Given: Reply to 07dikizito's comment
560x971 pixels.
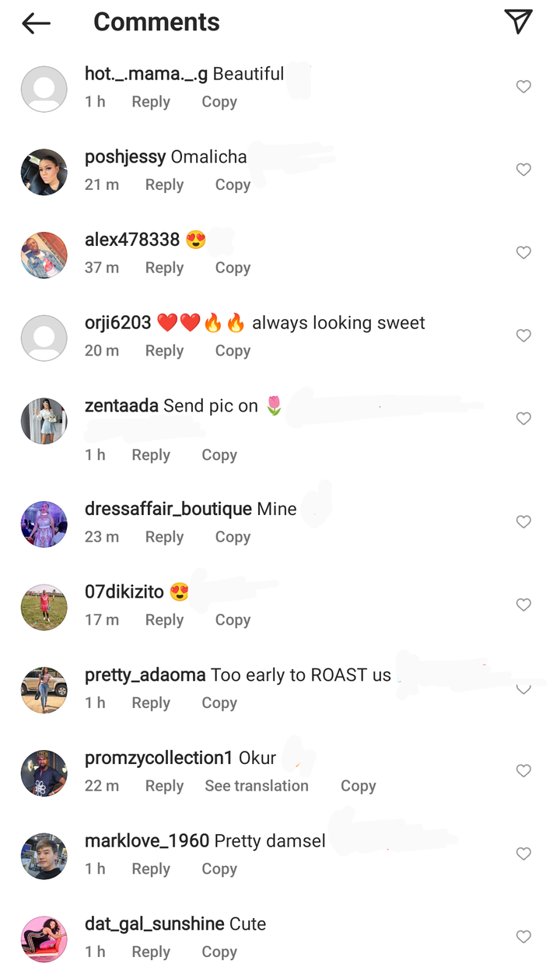Looking at the screenshot, I should [164, 620].
